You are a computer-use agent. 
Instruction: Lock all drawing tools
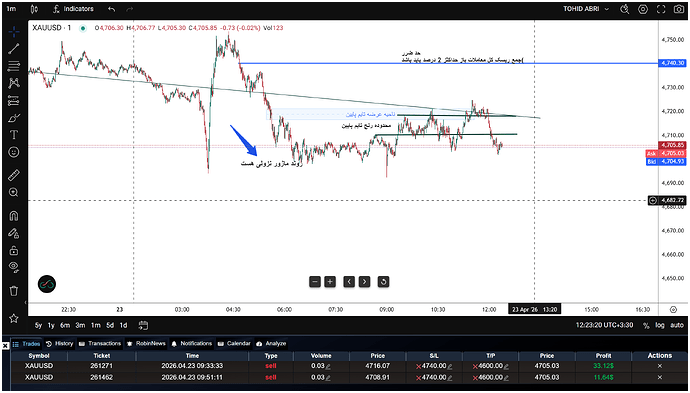(14, 250)
